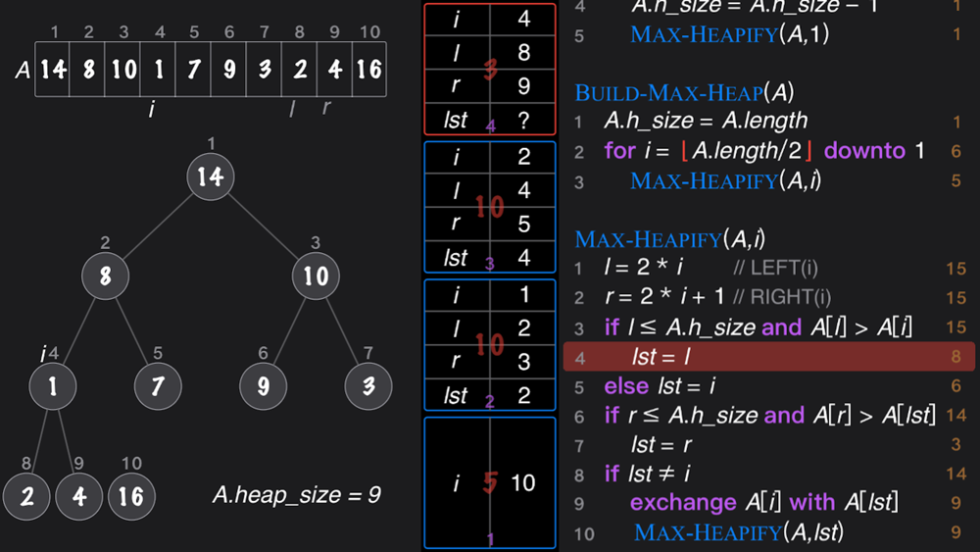
Task: Click the MAX-HEAPIFY(A,1) call line
Action: click(729, 33)
